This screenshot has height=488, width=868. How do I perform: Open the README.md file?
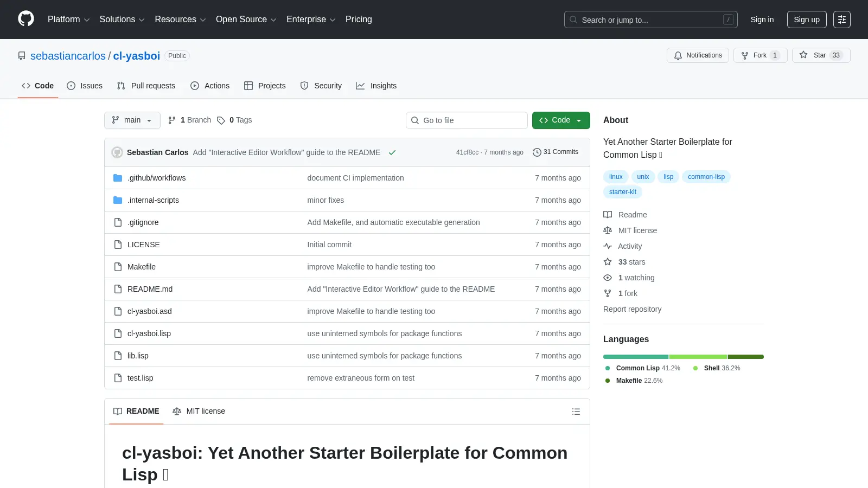pyautogui.click(x=150, y=289)
